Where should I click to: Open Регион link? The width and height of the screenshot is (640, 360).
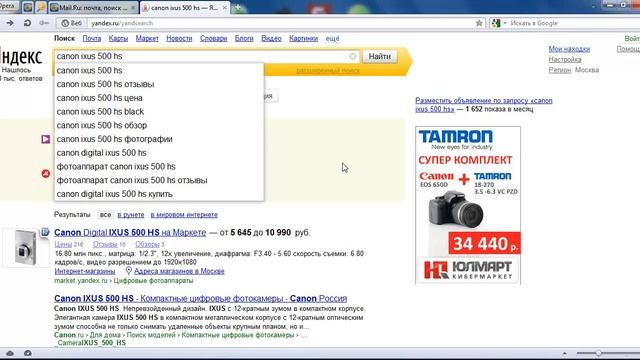[x=560, y=70]
